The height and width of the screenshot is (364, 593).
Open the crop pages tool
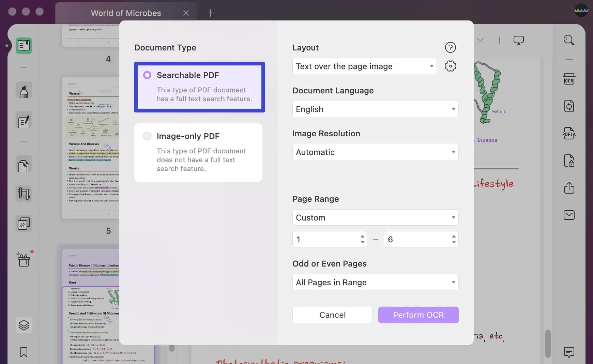24,193
